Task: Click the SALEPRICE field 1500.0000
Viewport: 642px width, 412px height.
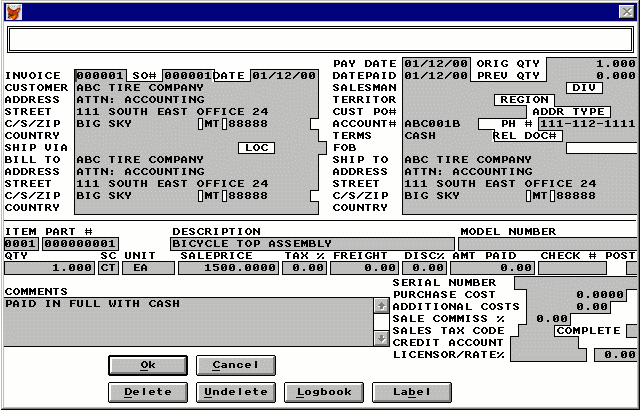Action: (x=228, y=268)
